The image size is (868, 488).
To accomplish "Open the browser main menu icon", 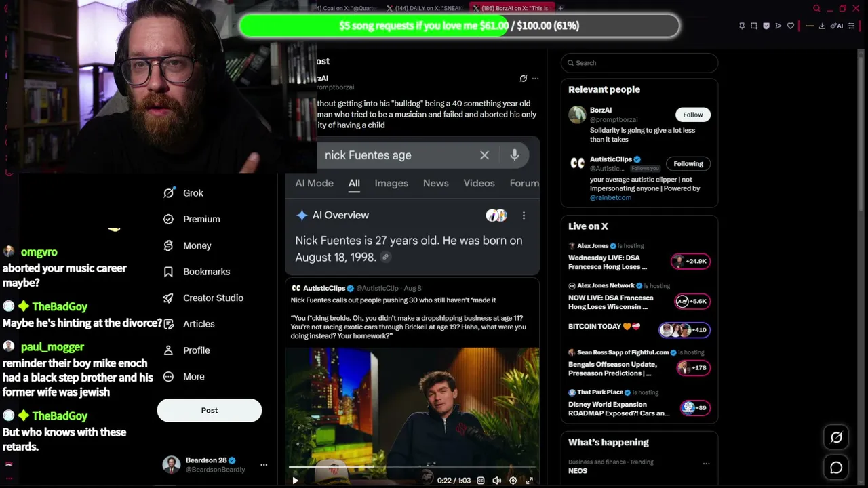I will (x=852, y=26).
